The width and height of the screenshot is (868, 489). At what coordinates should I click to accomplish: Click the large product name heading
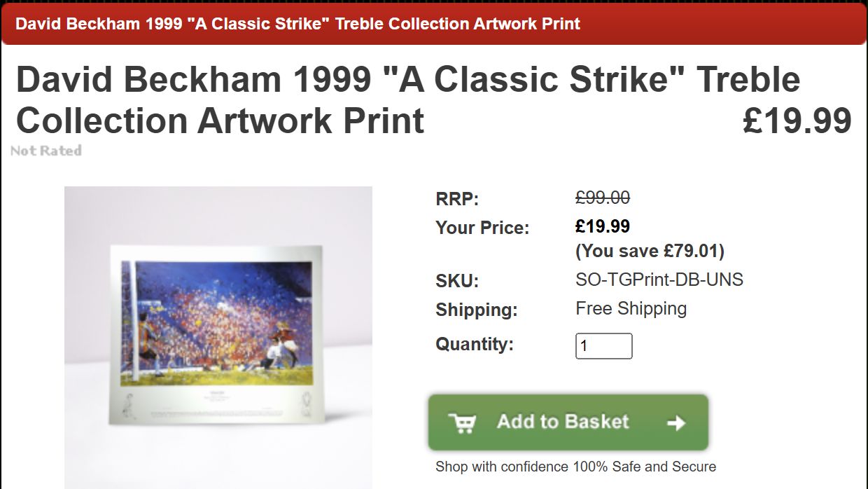407,99
